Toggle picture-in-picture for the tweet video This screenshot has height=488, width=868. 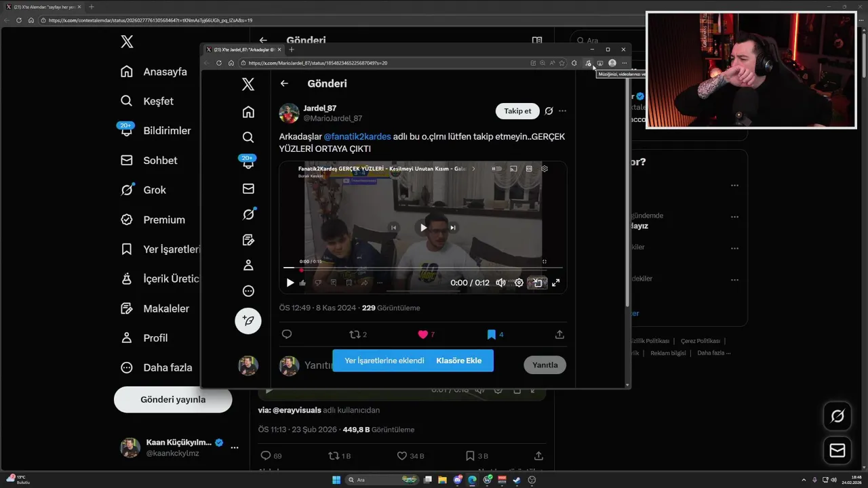click(538, 283)
